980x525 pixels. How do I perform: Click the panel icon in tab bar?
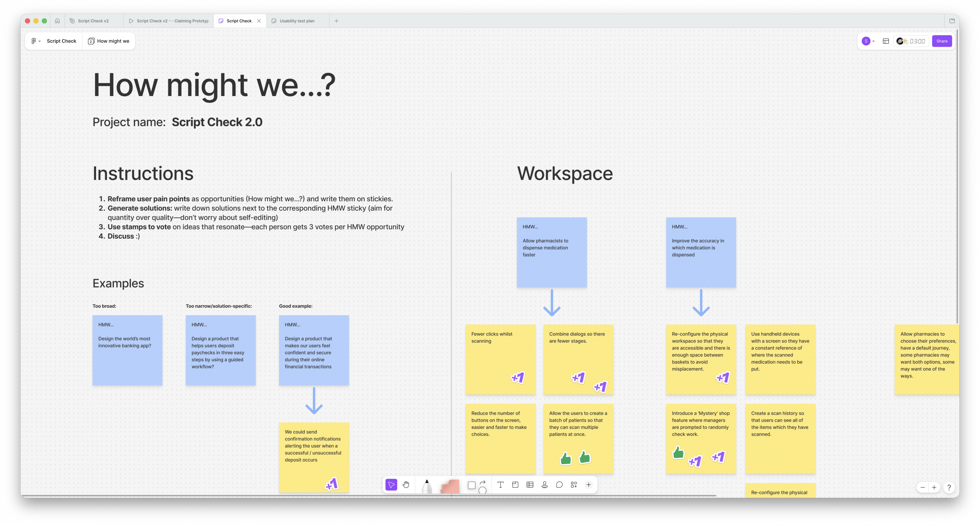[x=952, y=21]
